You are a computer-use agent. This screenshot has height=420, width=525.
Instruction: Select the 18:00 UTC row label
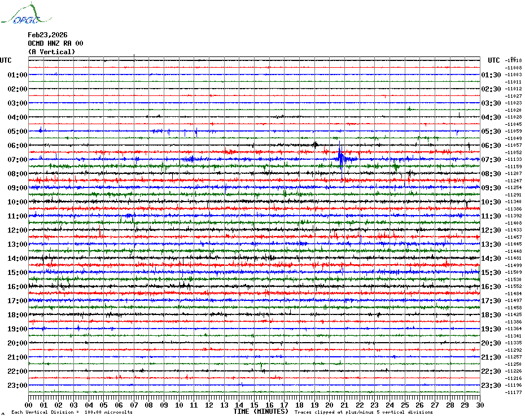point(17,315)
